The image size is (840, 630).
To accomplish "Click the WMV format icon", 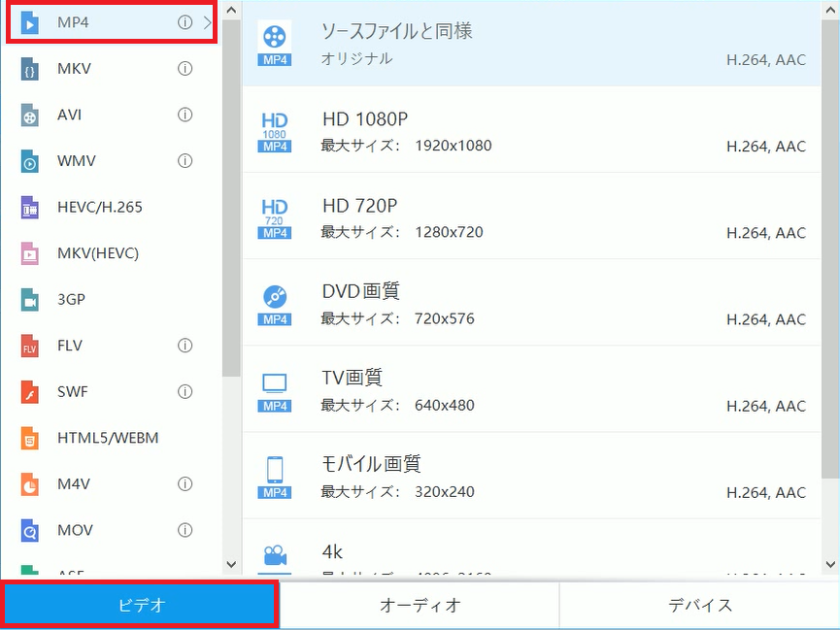I will coord(30,161).
